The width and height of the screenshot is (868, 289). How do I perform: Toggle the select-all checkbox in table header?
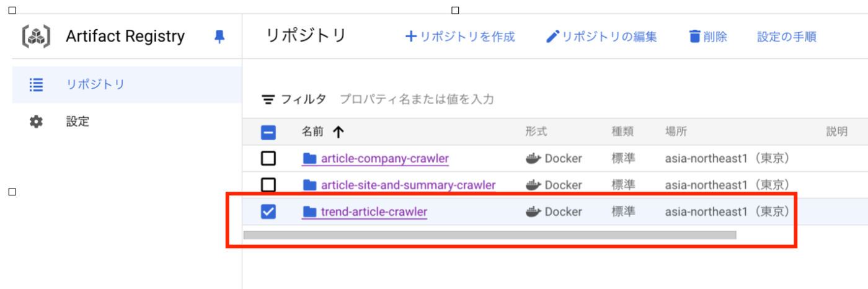268,132
